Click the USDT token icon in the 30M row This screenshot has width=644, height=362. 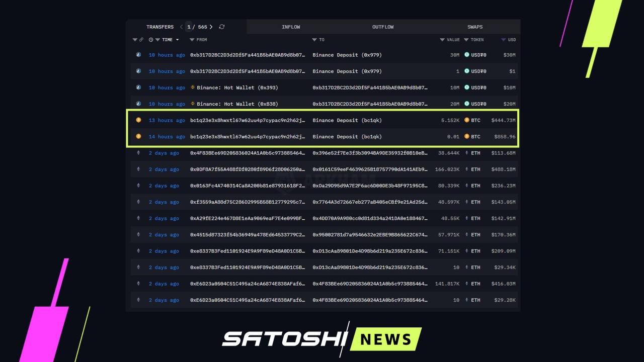point(466,55)
